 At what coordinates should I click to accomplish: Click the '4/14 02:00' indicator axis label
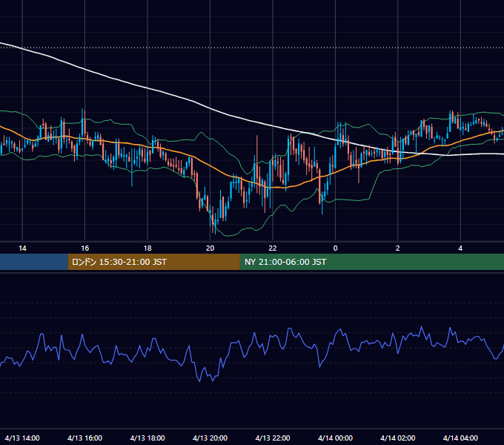(x=397, y=438)
